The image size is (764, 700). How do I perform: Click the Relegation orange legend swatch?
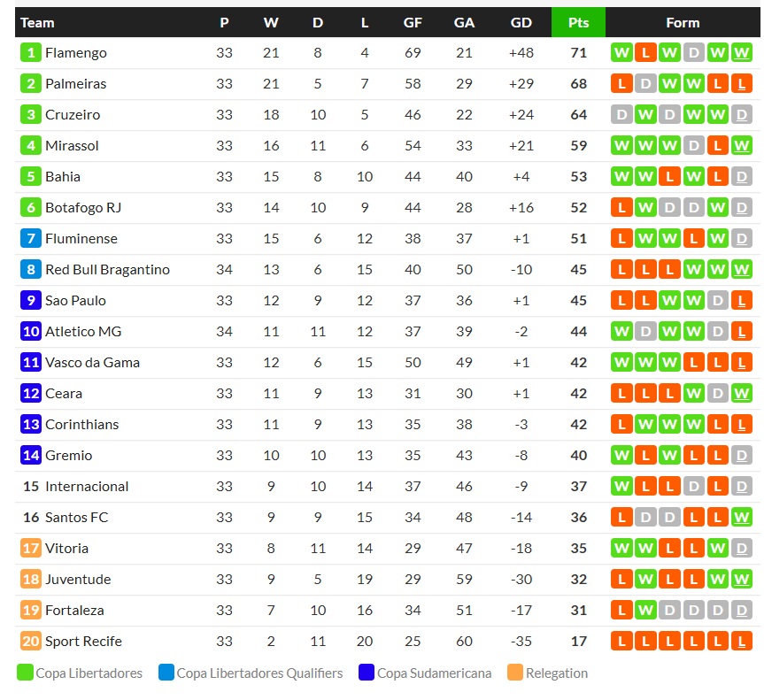515,673
